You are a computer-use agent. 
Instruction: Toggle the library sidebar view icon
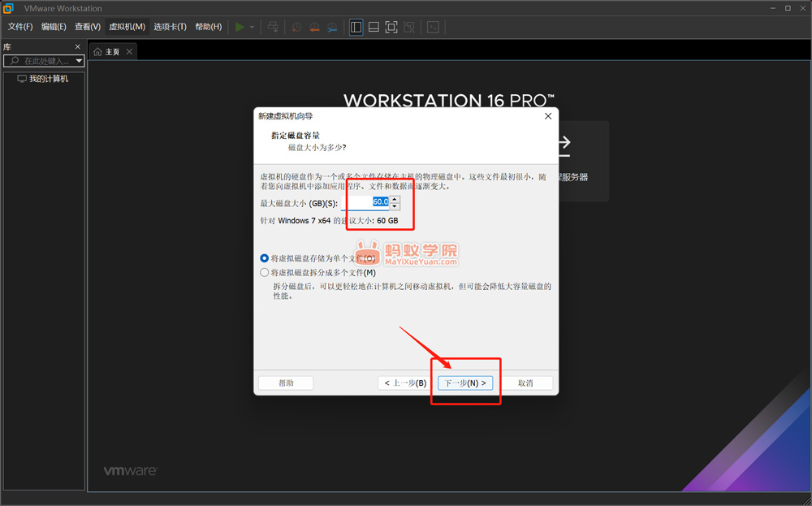pyautogui.click(x=356, y=27)
